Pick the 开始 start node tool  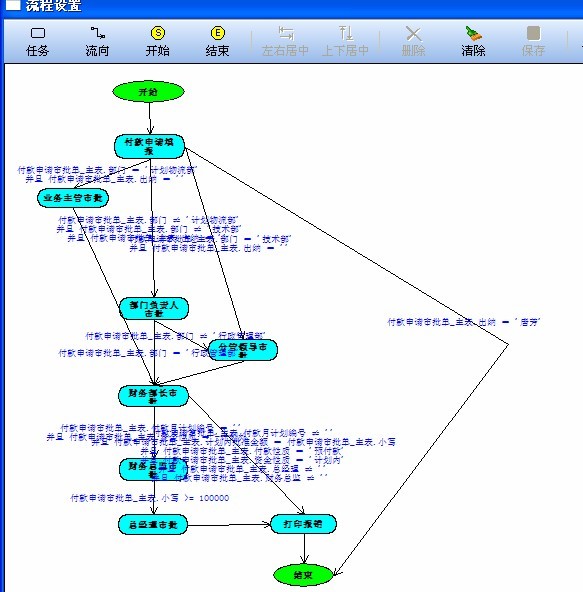pos(157,33)
